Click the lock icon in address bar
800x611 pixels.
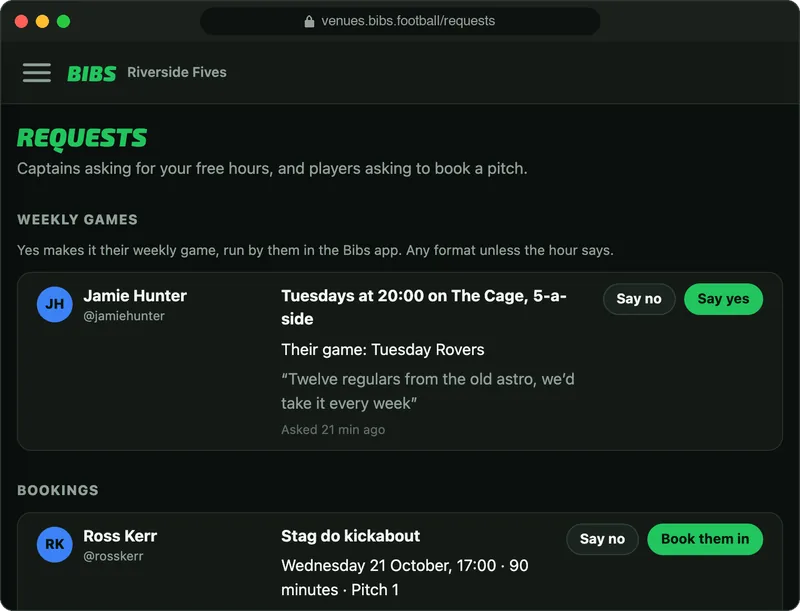(309, 21)
